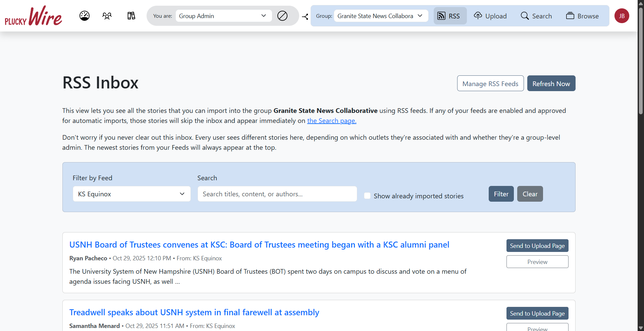Image resolution: width=644 pixels, height=331 pixels.
Task: Click the circle-slash reset role icon
Action: point(282,16)
